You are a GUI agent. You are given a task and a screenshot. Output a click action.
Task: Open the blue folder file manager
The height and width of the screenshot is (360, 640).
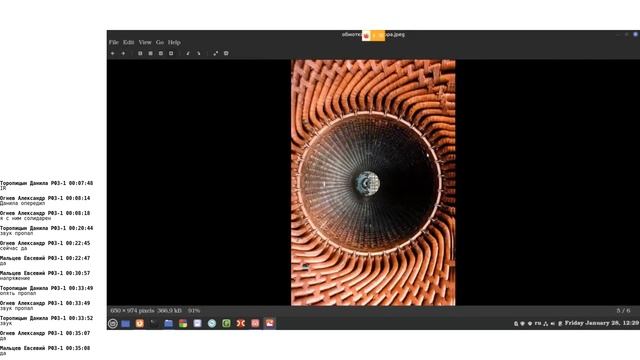(x=169, y=324)
